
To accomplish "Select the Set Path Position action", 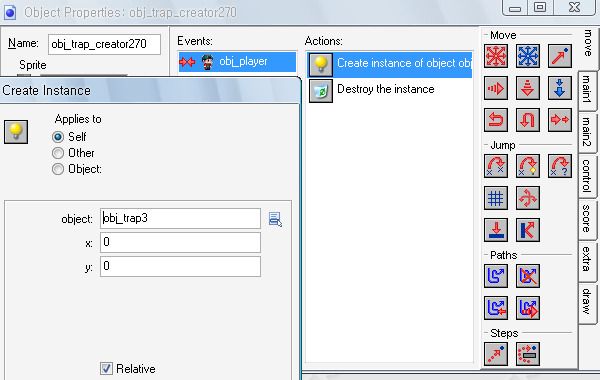I will [x=496, y=308].
